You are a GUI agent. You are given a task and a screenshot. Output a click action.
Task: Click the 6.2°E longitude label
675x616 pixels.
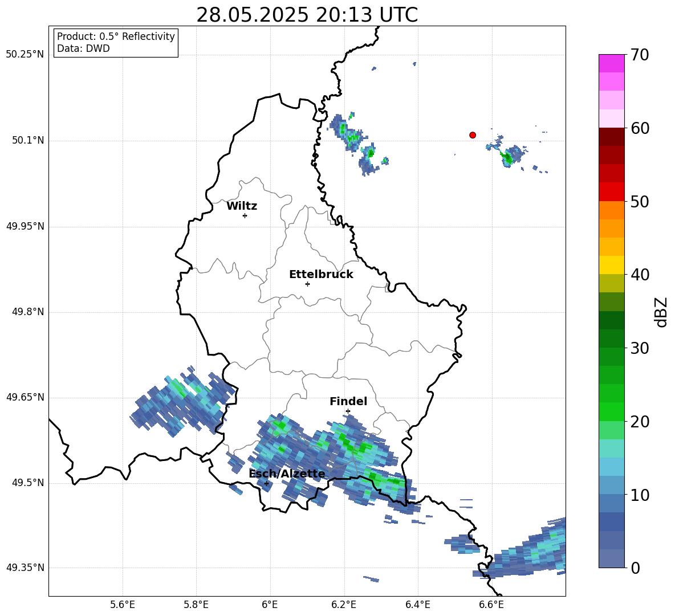pyautogui.click(x=344, y=605)
